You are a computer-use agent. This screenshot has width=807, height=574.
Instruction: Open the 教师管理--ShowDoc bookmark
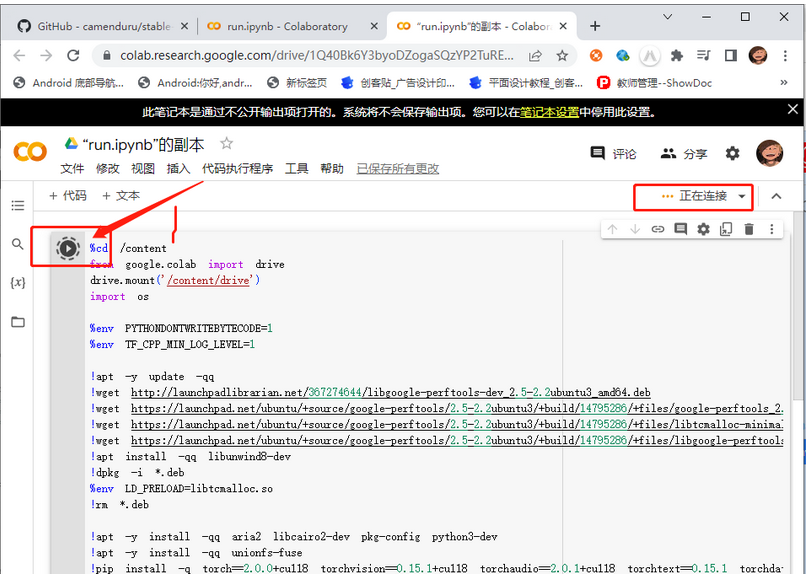654,83
